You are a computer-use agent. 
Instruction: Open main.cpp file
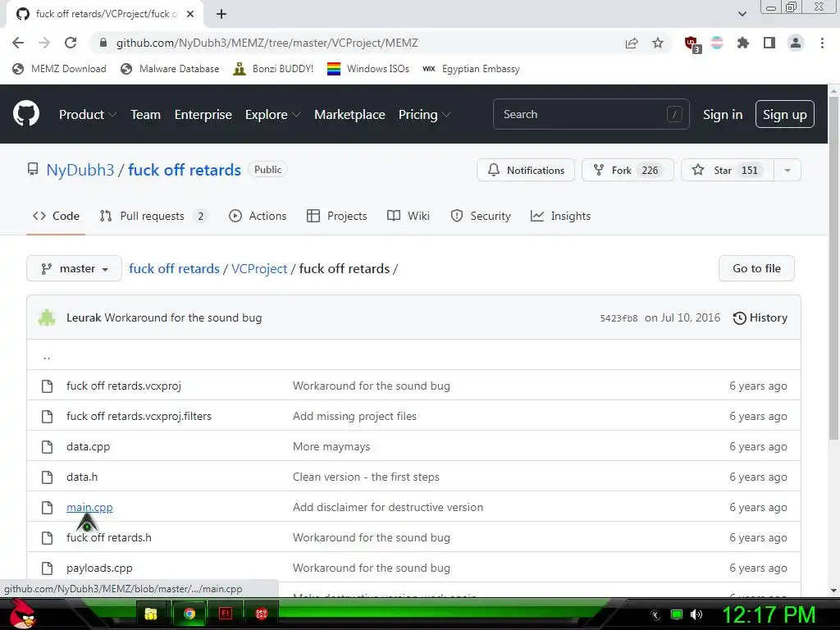[x=89, y=507]
